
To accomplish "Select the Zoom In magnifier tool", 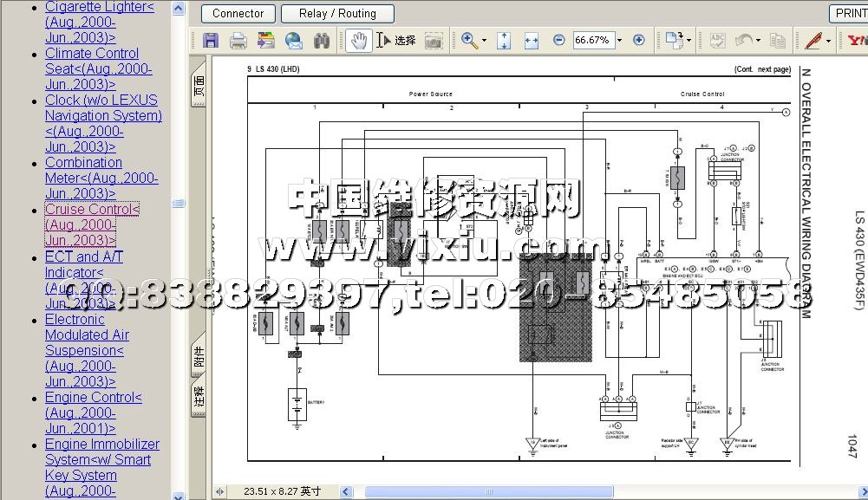I will [469, 41].
